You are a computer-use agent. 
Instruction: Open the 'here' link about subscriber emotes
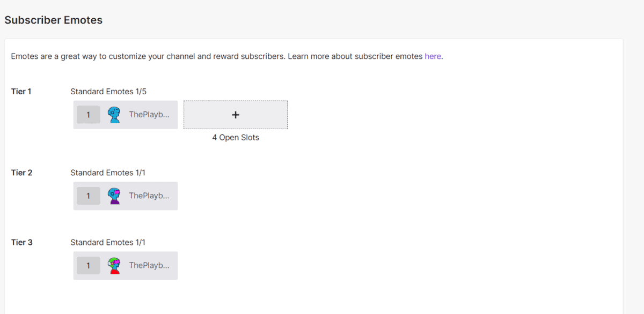click(x=433, y=56)
